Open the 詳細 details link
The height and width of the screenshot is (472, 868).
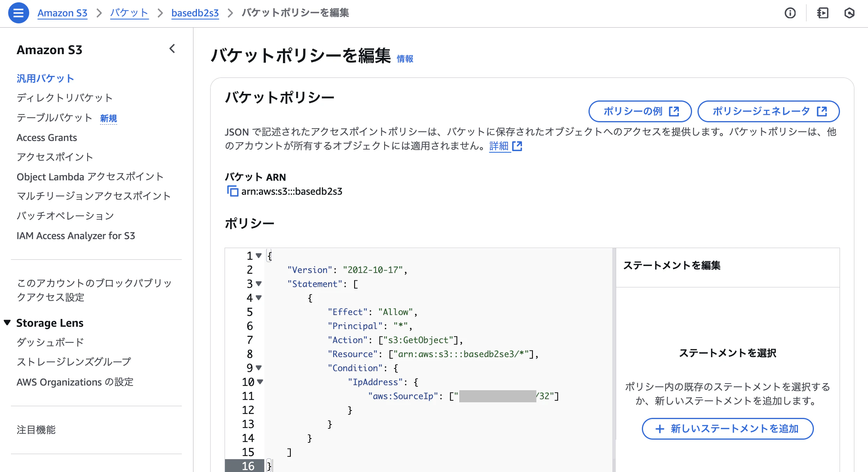(x=505, y=146)
